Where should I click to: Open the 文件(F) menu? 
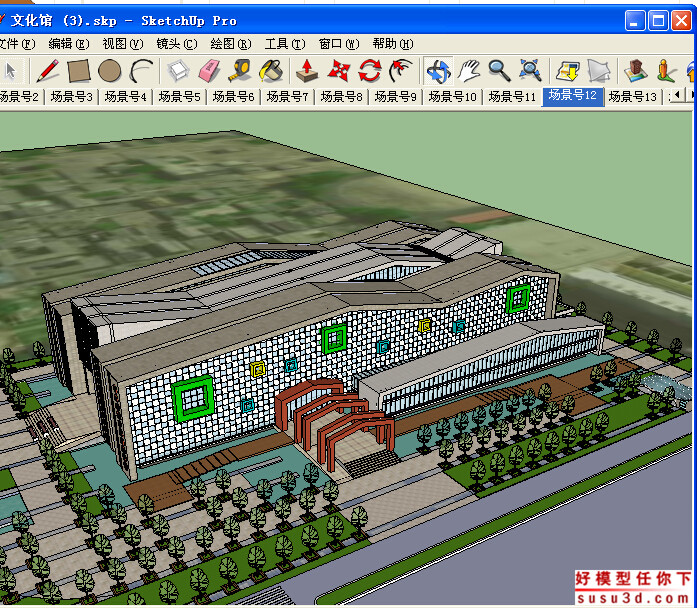17,44
